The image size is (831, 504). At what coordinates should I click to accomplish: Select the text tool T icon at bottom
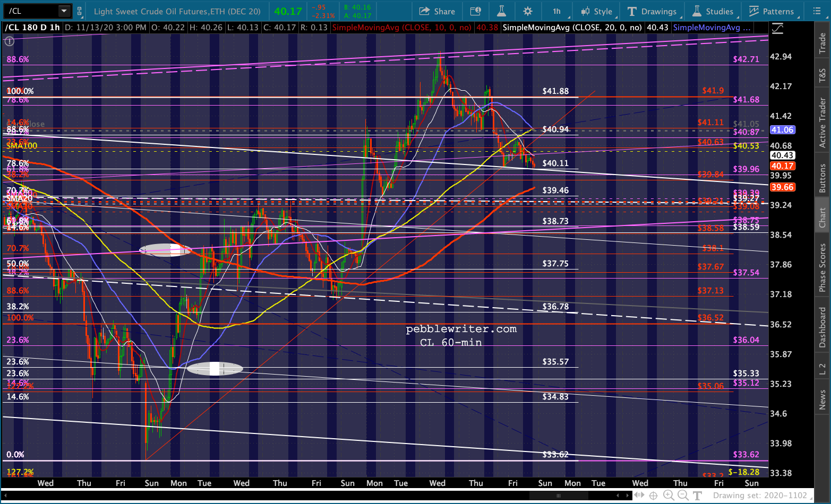(x=698, y=496)
